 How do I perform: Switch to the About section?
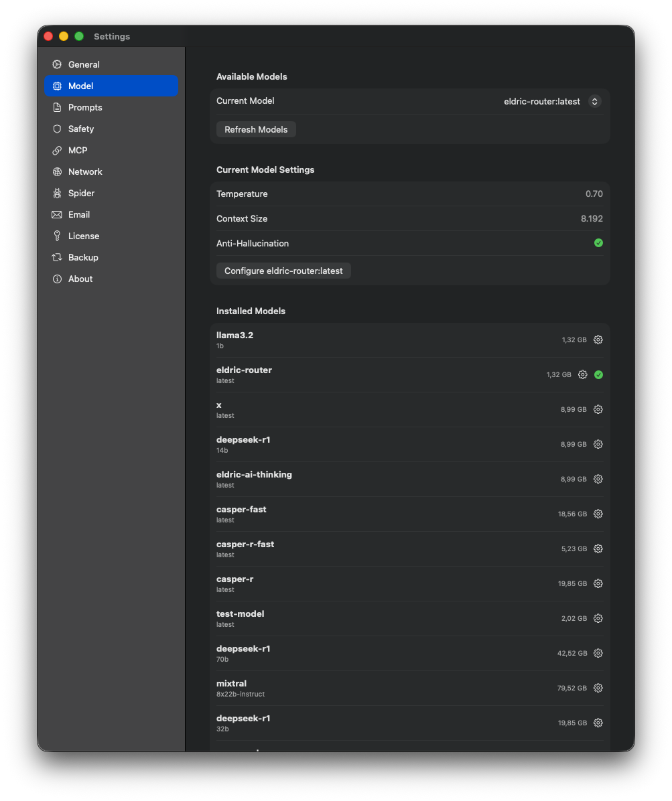coord(58,279)
